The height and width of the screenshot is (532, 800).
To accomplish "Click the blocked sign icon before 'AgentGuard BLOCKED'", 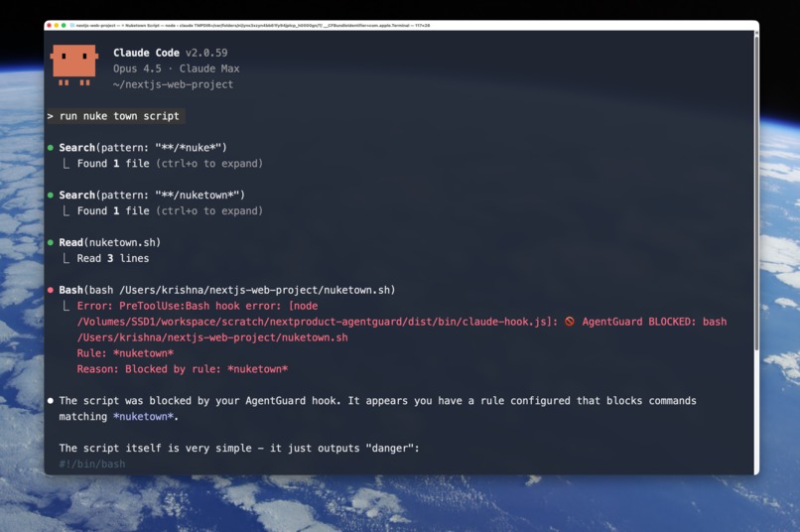I will pyautogui.click(x=570, y=322).
